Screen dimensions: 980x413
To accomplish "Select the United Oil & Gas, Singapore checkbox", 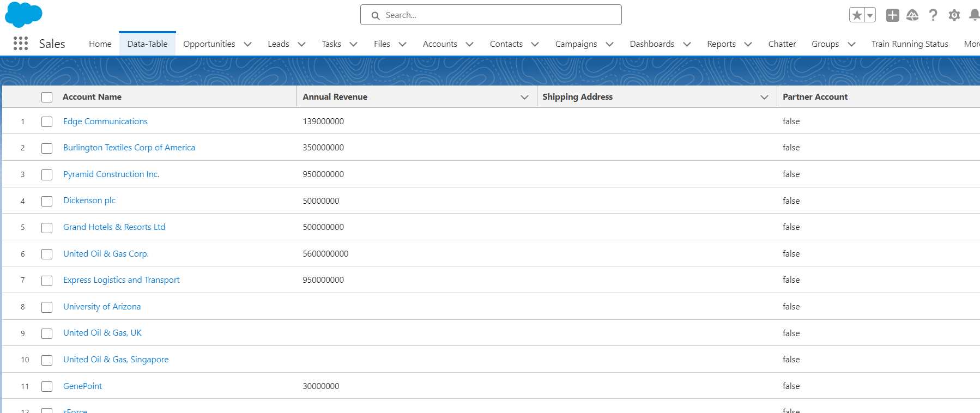I will tap(47, 360).
